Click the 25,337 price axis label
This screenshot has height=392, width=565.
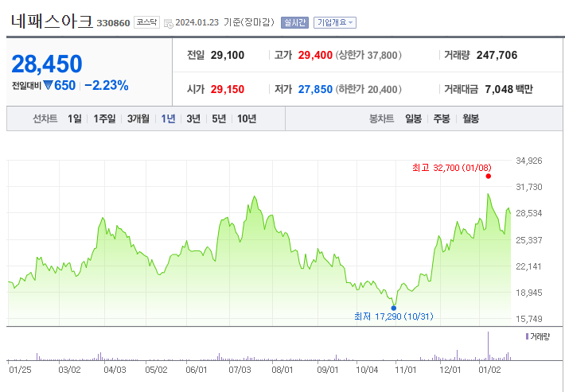coord(529,240)
